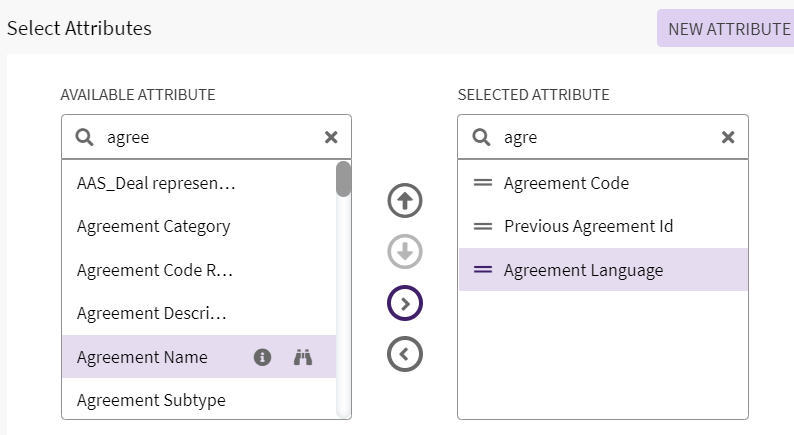Click the drag handle beside Agreement Language
Viewport: 794px width, 435px height.
point(483,270)
